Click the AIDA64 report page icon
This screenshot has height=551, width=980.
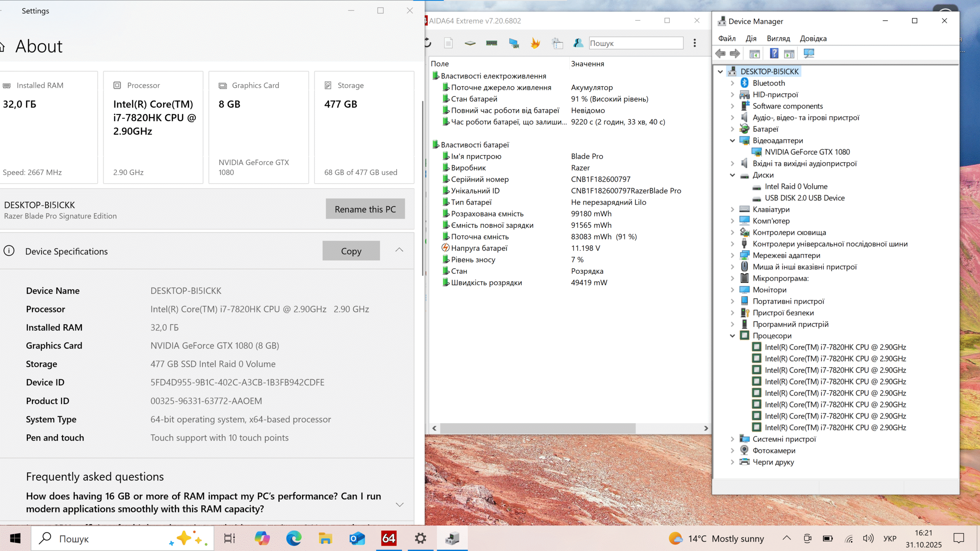coord(448,43)
